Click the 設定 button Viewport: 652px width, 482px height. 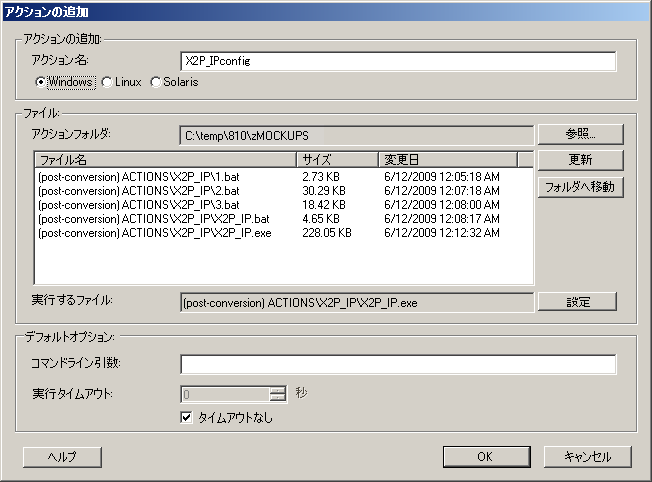[x=577, y=302]
